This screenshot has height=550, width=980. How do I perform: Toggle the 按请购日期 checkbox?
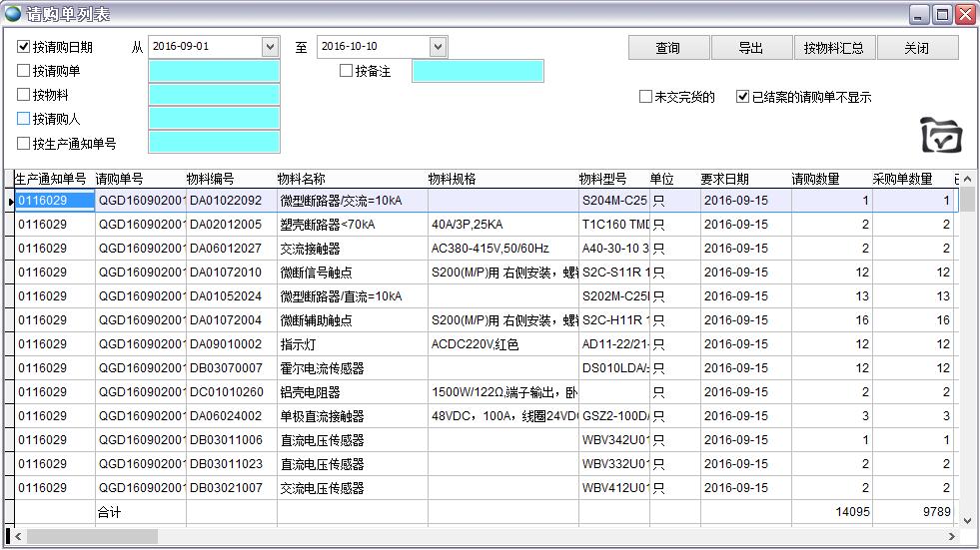pos(24,47)
